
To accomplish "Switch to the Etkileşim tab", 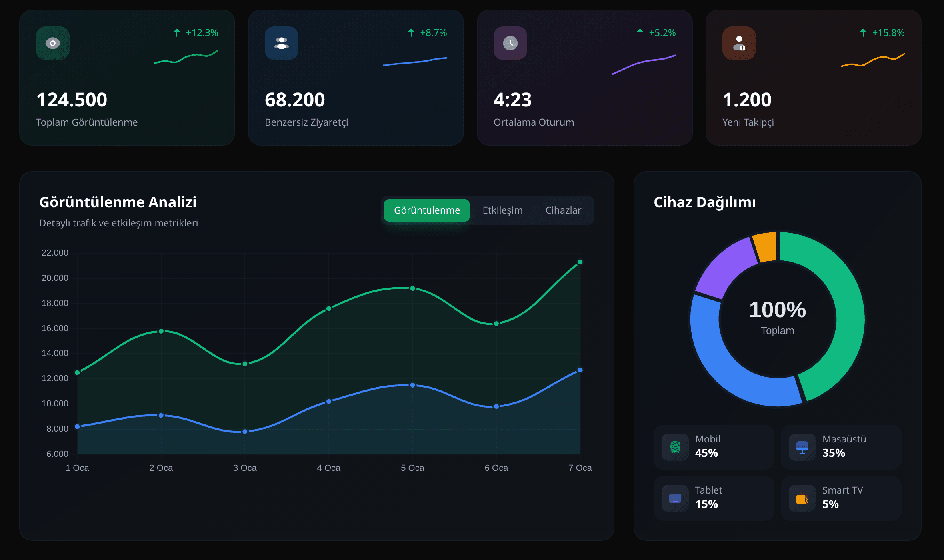I will tap(502, 210).
